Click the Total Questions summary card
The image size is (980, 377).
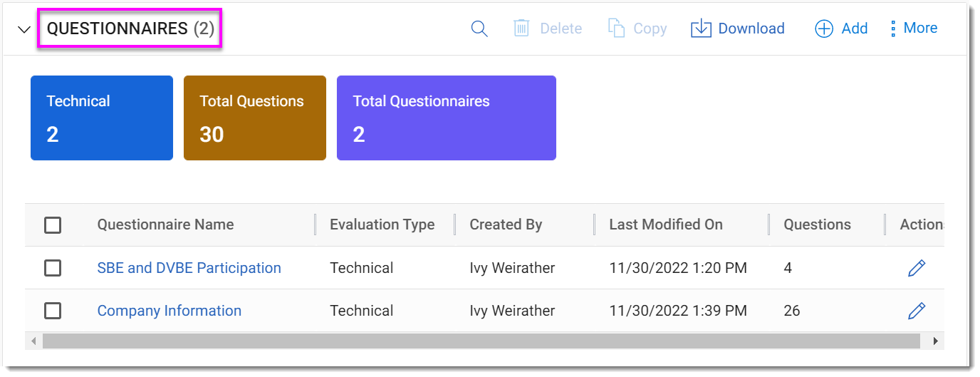point(255,118)
